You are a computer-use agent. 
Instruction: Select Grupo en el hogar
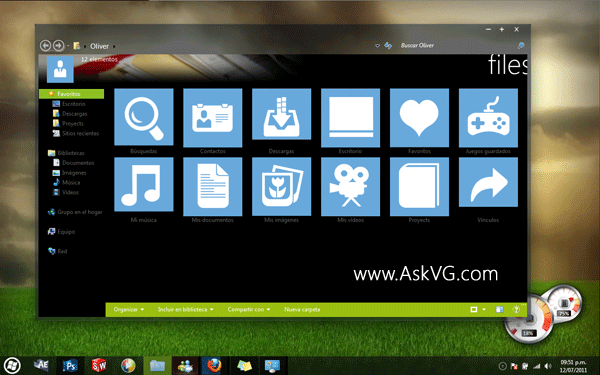pyautogui.click(x=75, y=212)
